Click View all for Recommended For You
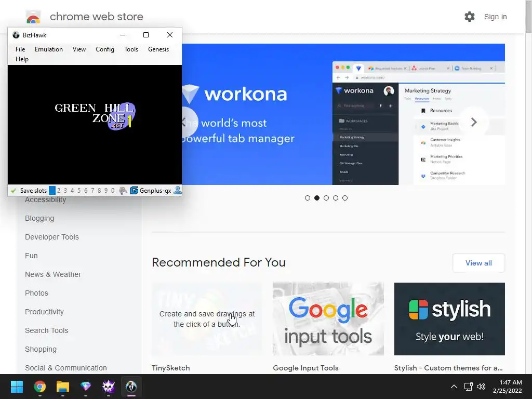Viewport: 532px width, 399px height. pos(478,263)
